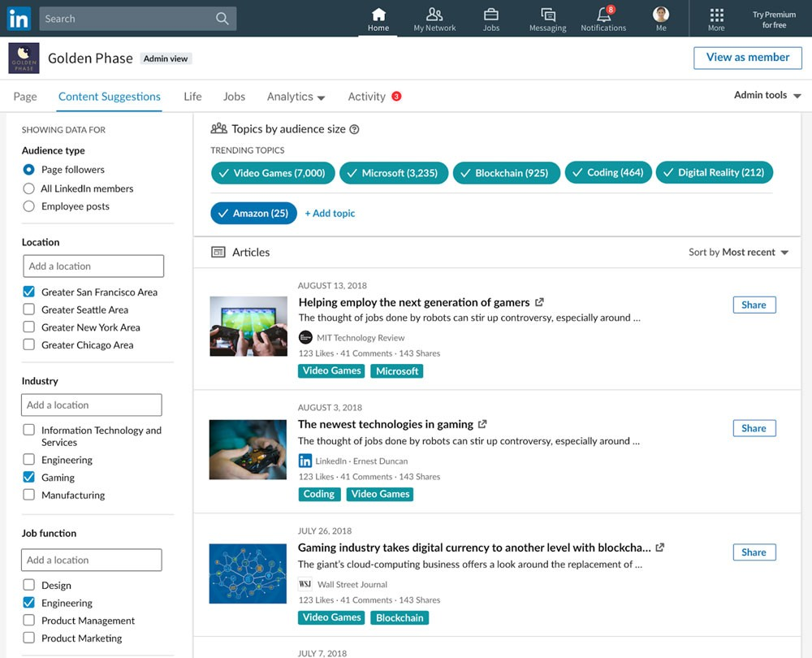812x658 pixels.
Task: Check the Design job function
Action: point(29,585)
